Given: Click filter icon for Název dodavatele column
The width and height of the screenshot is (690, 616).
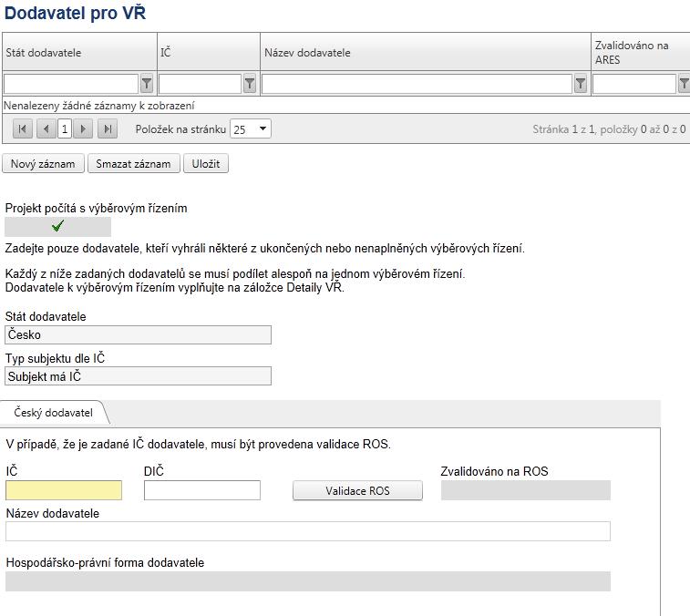Looking at the screenshot, I should [581, 84].
